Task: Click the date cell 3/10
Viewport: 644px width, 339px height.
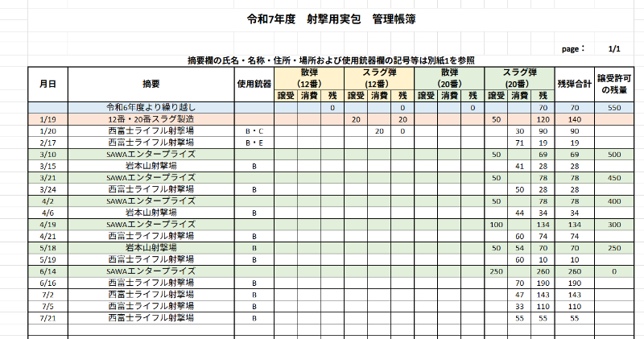Action: [48, 155]
